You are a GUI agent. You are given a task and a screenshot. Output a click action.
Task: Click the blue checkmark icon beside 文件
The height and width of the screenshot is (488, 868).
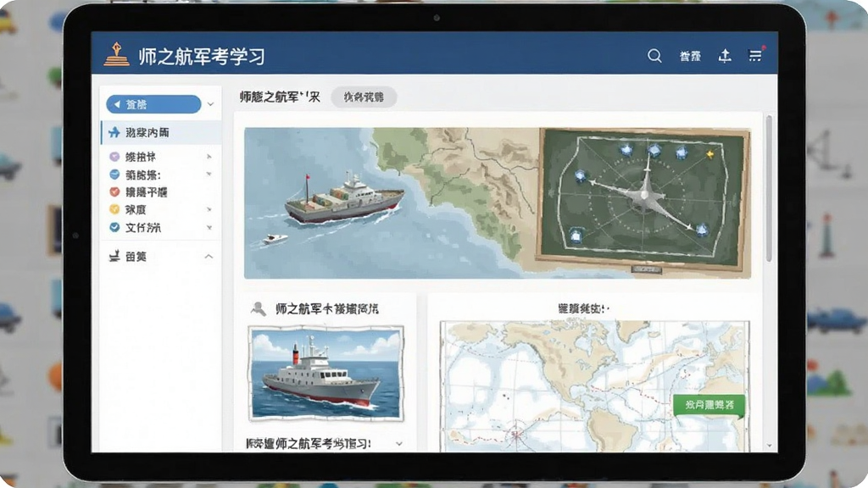click(x=114, y=227)
